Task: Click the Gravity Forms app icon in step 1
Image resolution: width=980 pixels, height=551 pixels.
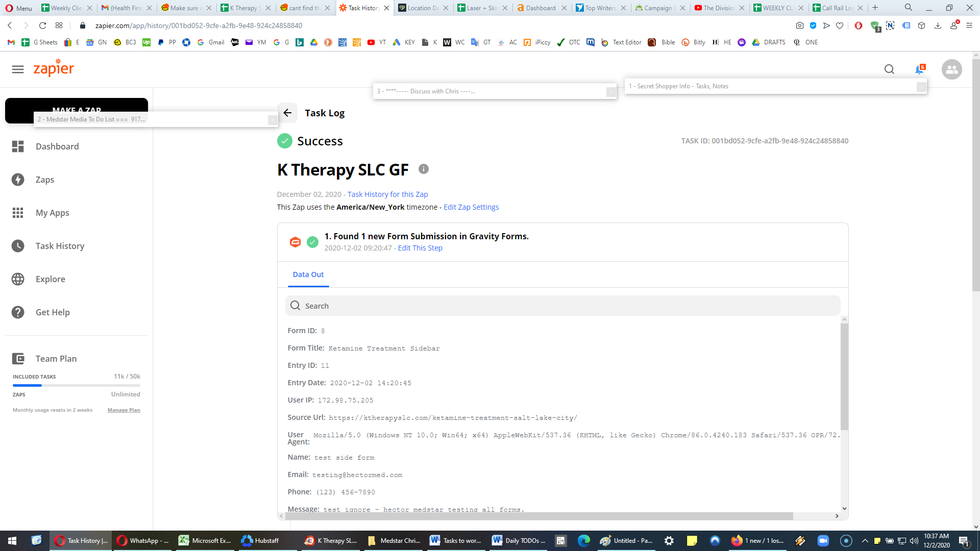Action: 295,242
